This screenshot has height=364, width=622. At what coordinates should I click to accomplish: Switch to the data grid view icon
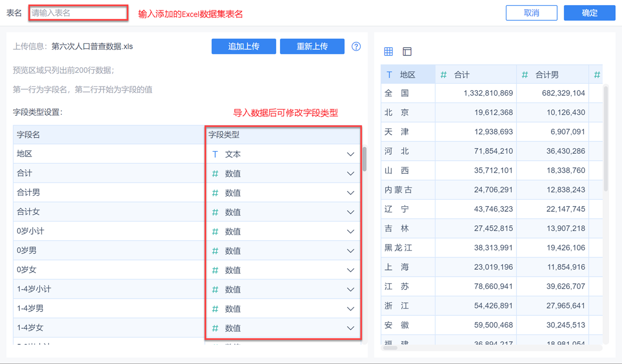(x=388, y=51)
